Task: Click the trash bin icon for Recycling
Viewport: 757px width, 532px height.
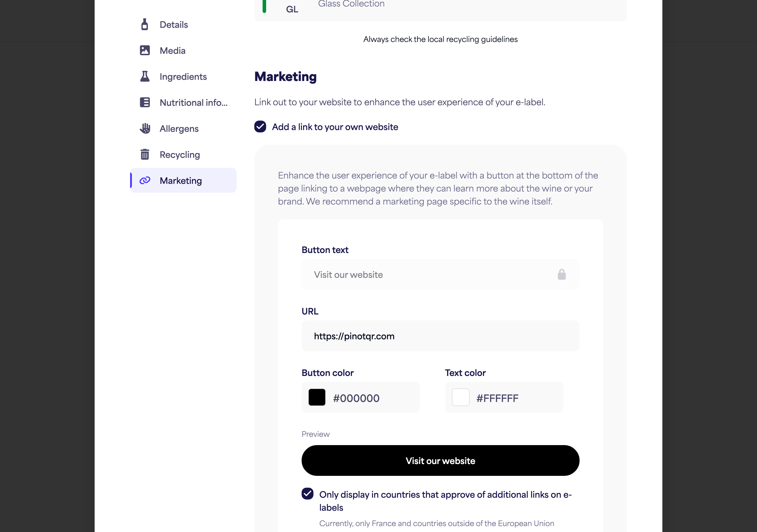Action: pos(145,154)
